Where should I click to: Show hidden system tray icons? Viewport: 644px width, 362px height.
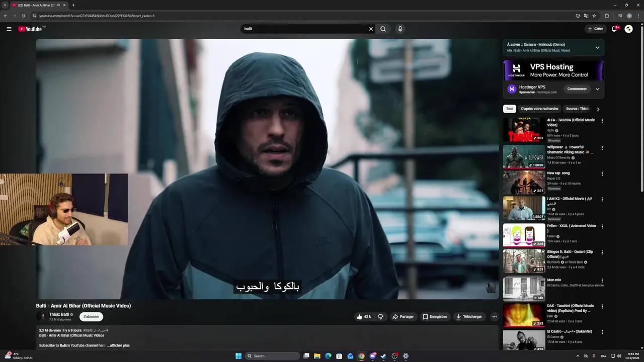click(577, 356)
